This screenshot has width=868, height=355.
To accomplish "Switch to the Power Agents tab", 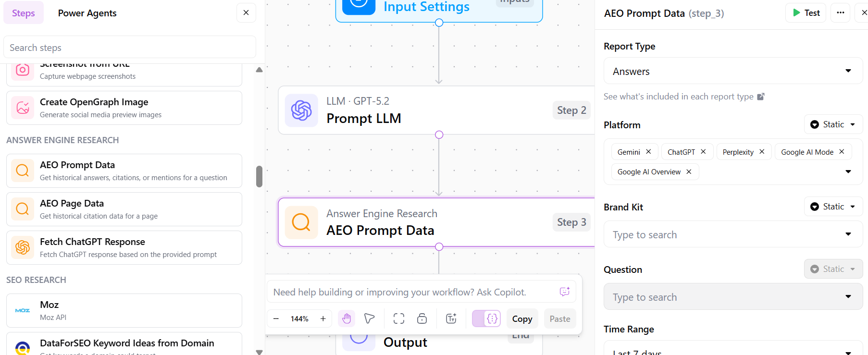I will point(87,13).
